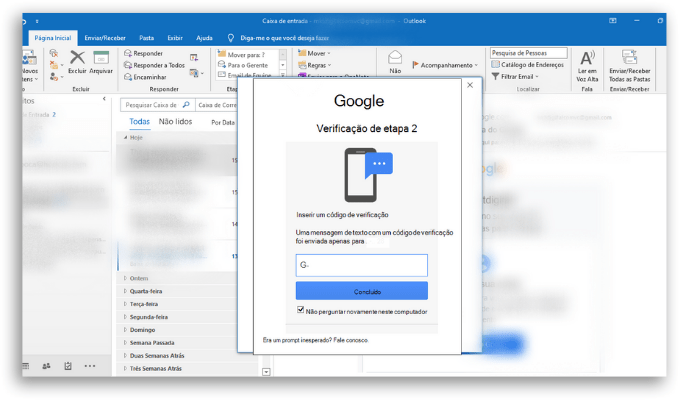Viewport: 700px width, 400px height.
Task: Open the Ajuda ribbon tab
Action: 204,38
